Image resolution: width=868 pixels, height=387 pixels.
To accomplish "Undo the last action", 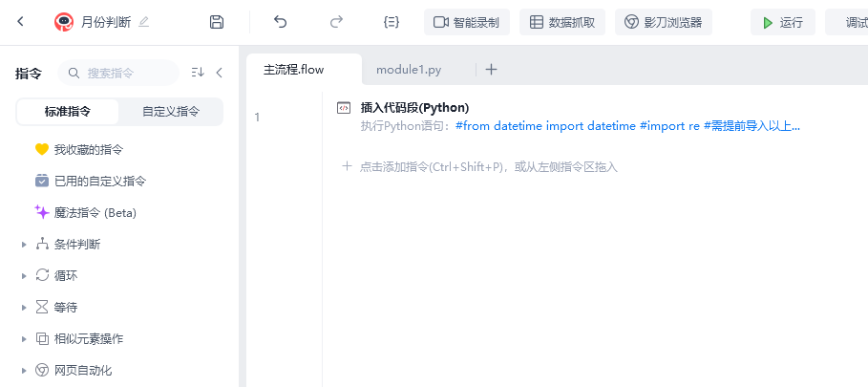I will (280, 22).
